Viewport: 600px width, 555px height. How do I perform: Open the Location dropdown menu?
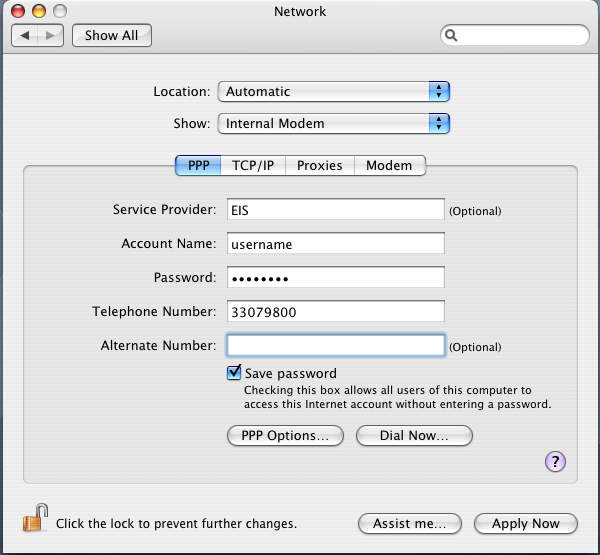[334, 91]
